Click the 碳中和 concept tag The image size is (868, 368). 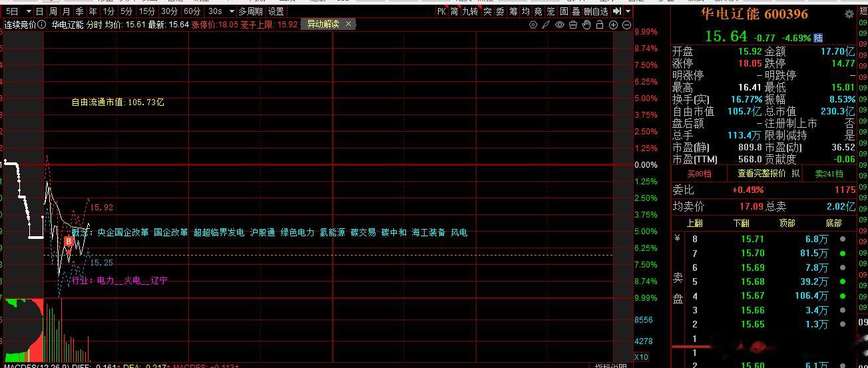click(x=393, y=233)
